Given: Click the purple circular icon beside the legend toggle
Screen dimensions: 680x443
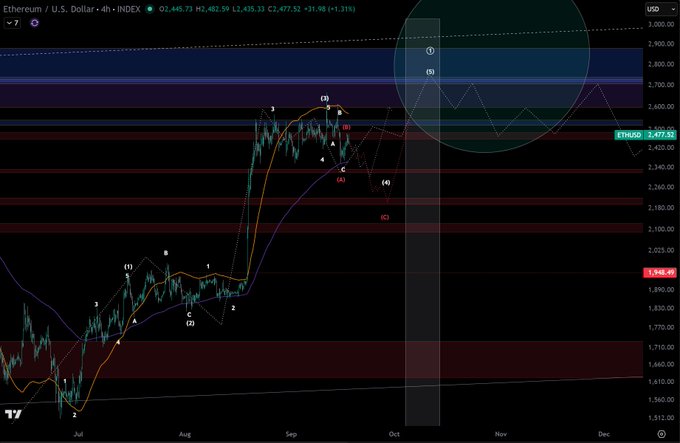Looking at the screenshot, I should click(x=35, y=23).
